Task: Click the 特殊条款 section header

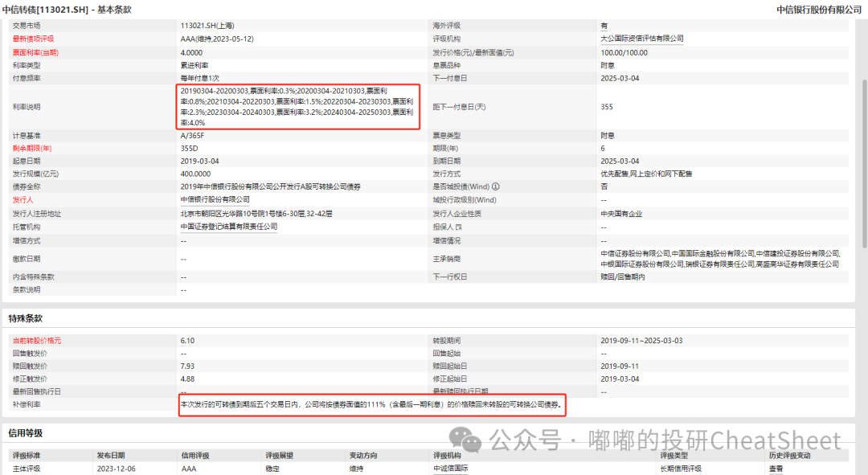Action: (x=26, y=318)
